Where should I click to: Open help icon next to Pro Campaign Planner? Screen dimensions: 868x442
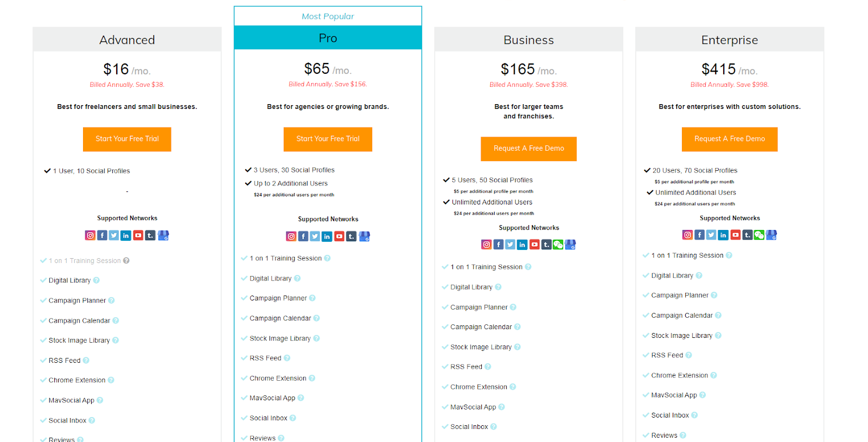[312, 298]
